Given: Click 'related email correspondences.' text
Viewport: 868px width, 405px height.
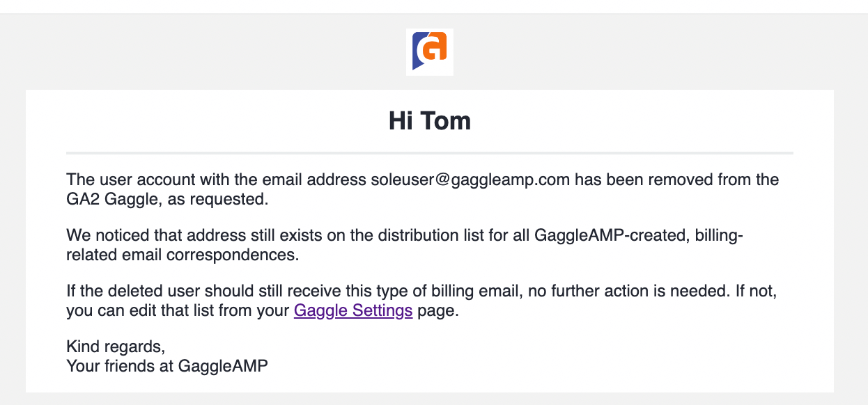Looking at the screenshot, I should coord(183,255).
